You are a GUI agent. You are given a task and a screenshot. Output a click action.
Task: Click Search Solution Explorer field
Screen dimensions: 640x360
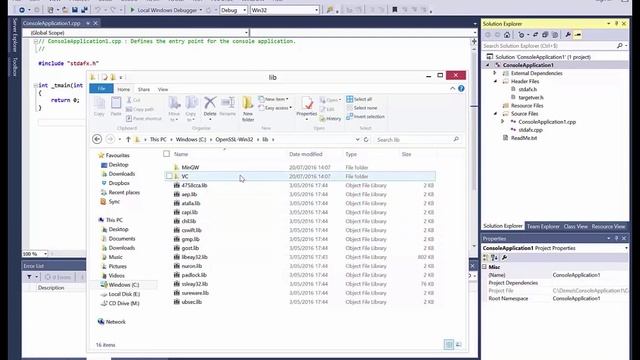pos(555,46)
